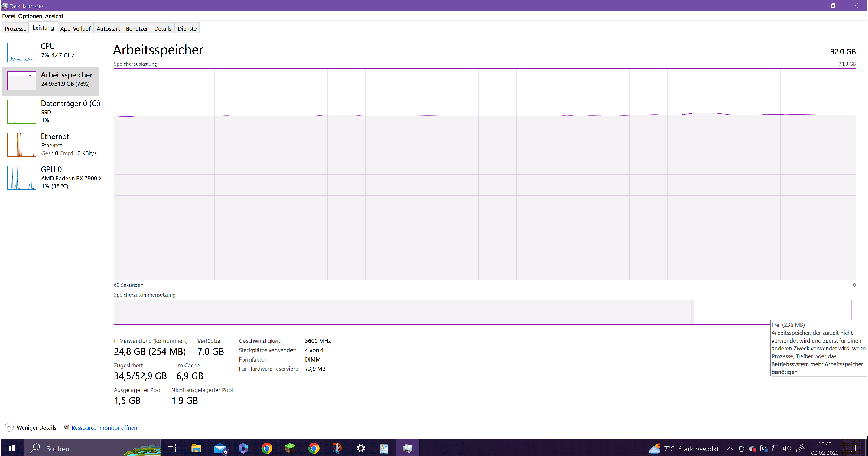This screenshot has height=456, width=868.
Task: Open the Ressourcenmonitor öffnen link
Action: tap(104, 427)
